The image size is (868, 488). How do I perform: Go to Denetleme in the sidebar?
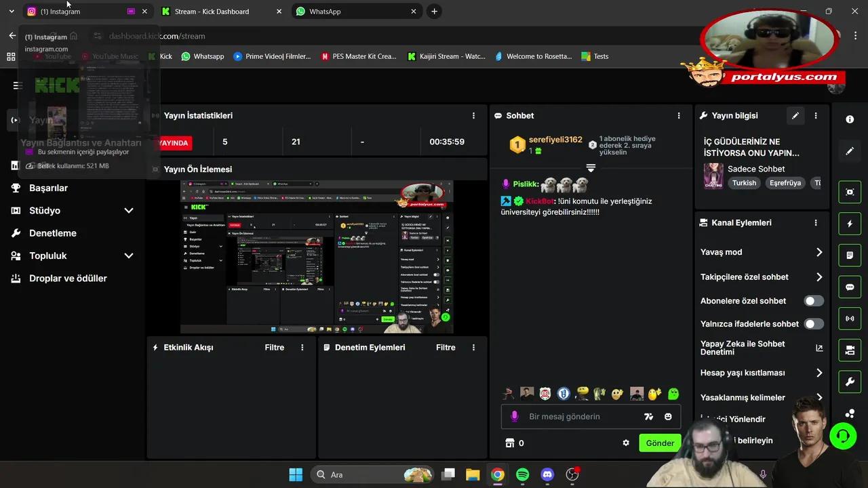[52, 233]
